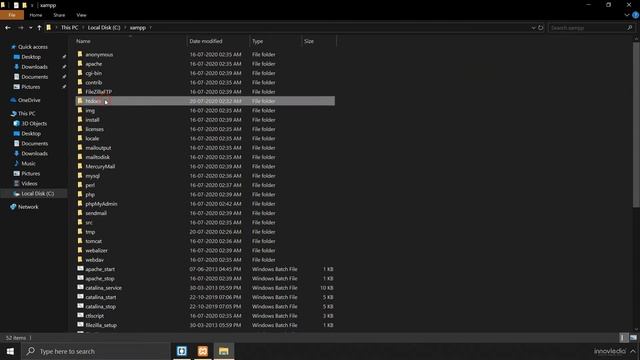Select the MercuryMail folder icon

tap(80, 166)
